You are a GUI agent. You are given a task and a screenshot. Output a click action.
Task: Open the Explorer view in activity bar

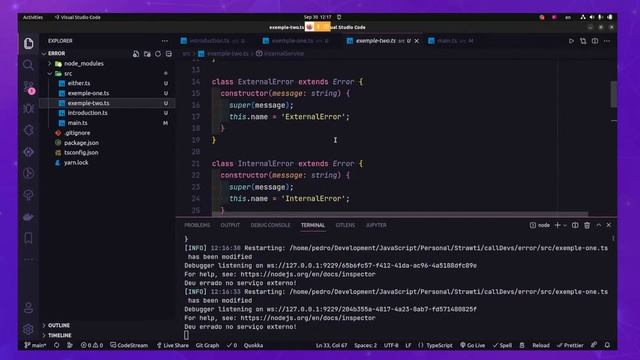(x=29, y=43)
